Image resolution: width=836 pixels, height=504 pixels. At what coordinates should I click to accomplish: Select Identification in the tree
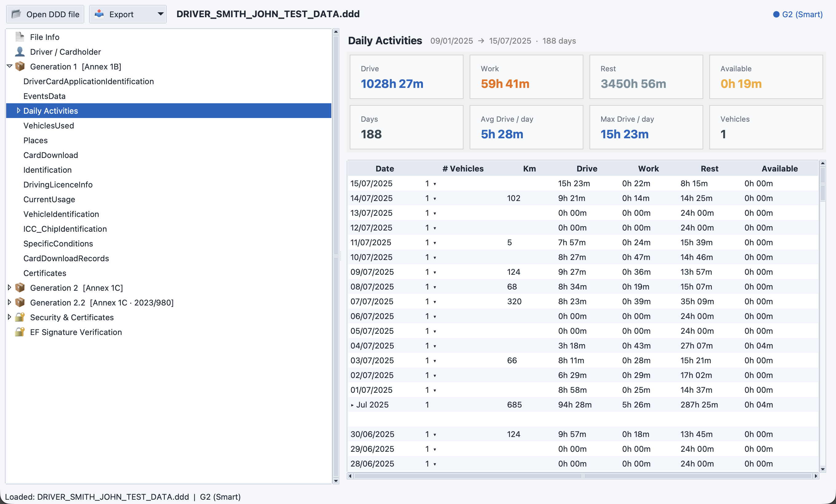pos(48,170)
